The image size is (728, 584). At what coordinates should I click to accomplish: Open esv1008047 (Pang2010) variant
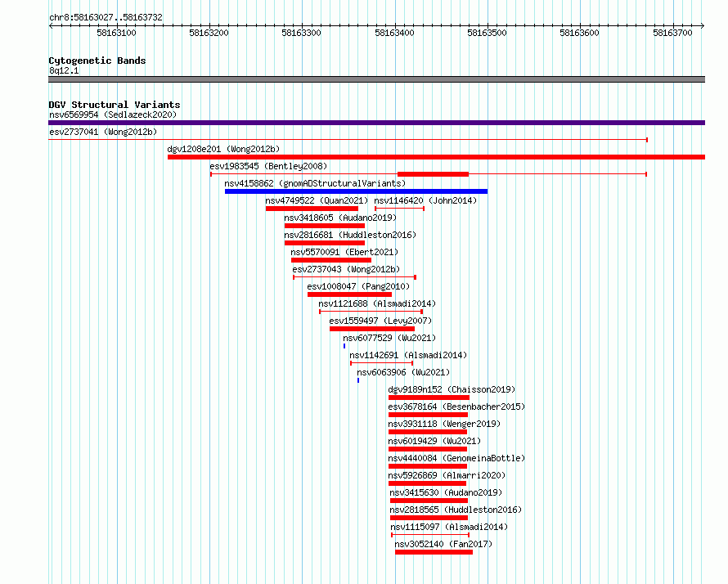[358, 286]
